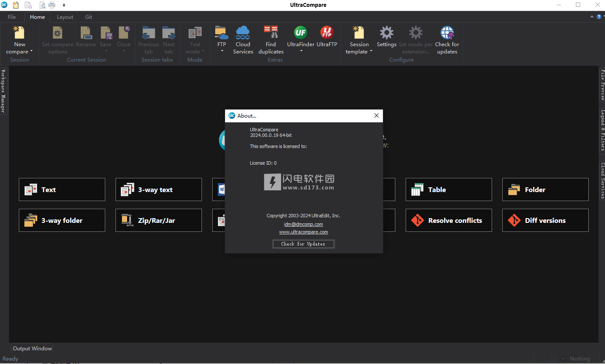
Task: Start a 3-way folder compare
Action: tap(62, 220)
